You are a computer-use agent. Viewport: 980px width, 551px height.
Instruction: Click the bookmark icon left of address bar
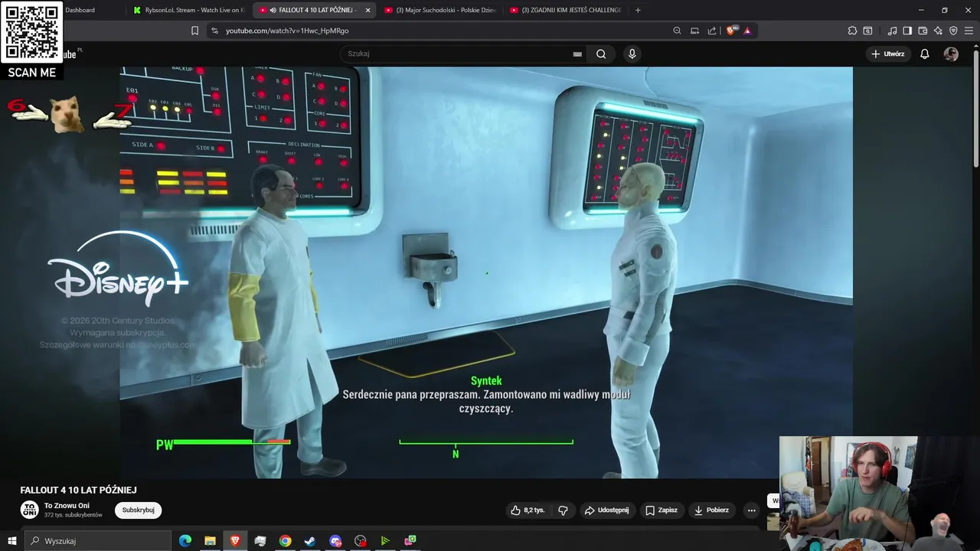194,31
